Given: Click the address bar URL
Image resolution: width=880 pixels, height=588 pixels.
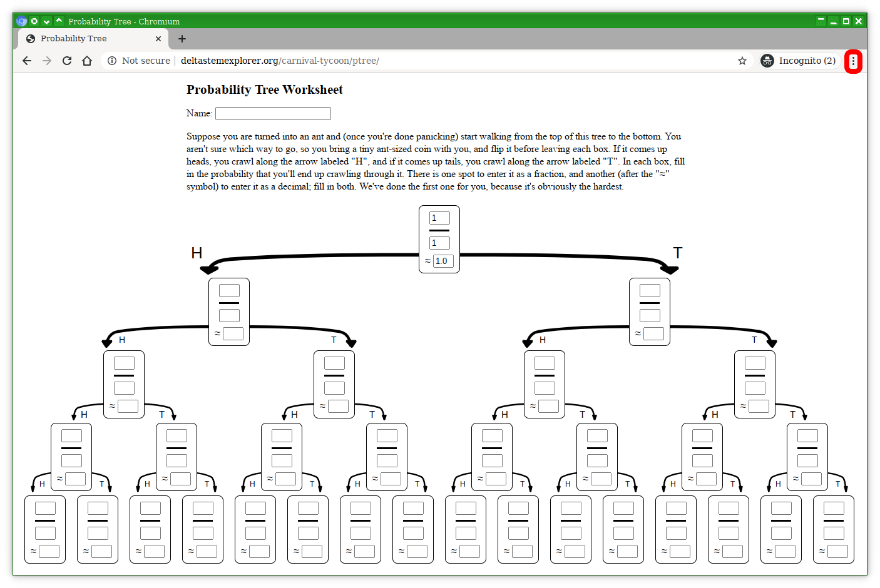Looking at the screenshot, I should coord(280,61).
